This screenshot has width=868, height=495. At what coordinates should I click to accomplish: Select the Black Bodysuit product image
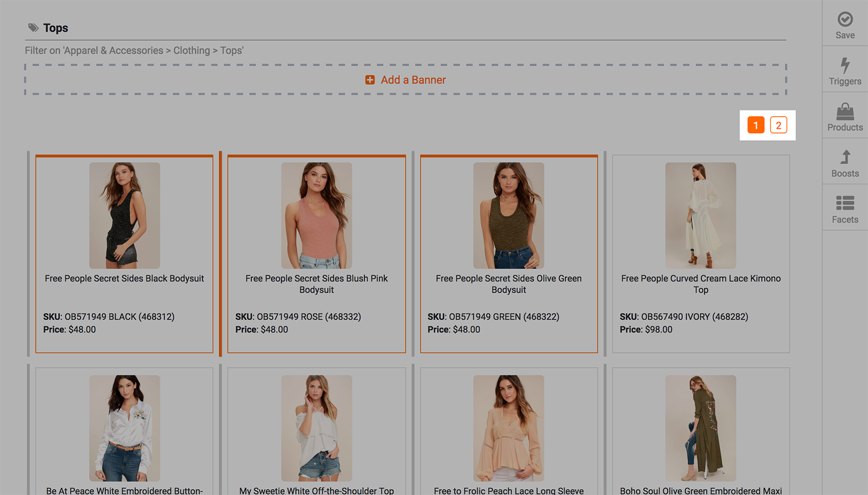[x=125, y=215]
